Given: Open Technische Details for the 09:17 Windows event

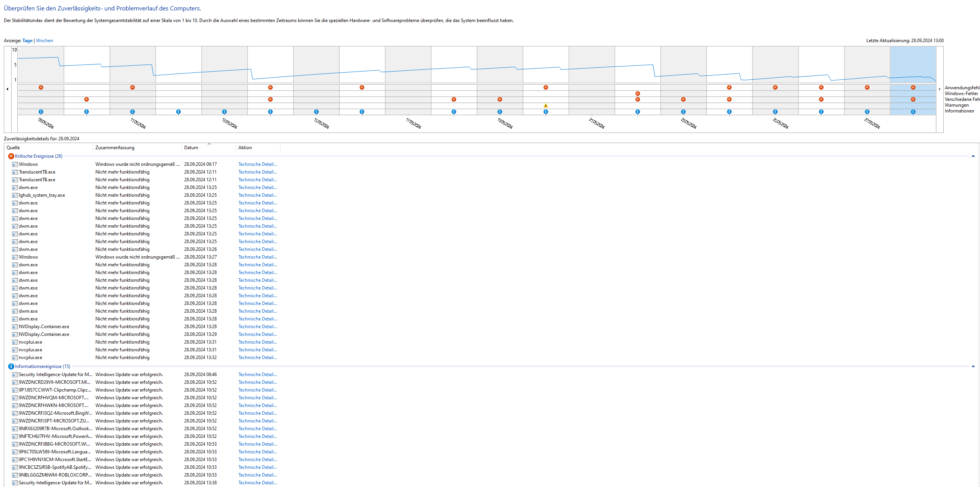Looking at the screenshot, I should tap(257, 164).
